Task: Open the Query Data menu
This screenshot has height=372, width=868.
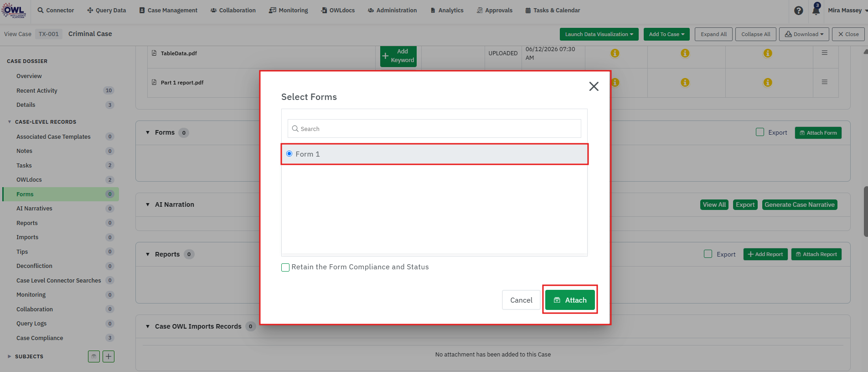Action: [107, 10]
